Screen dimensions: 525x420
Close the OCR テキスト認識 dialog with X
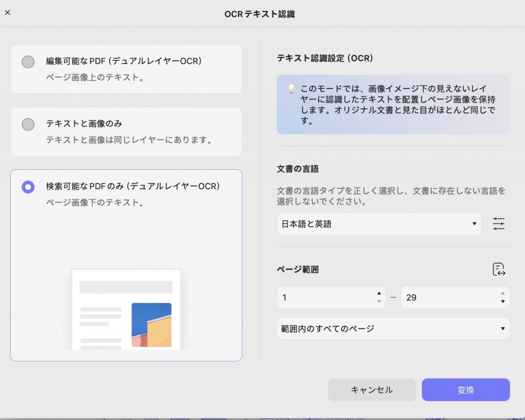tap(7, 13)
